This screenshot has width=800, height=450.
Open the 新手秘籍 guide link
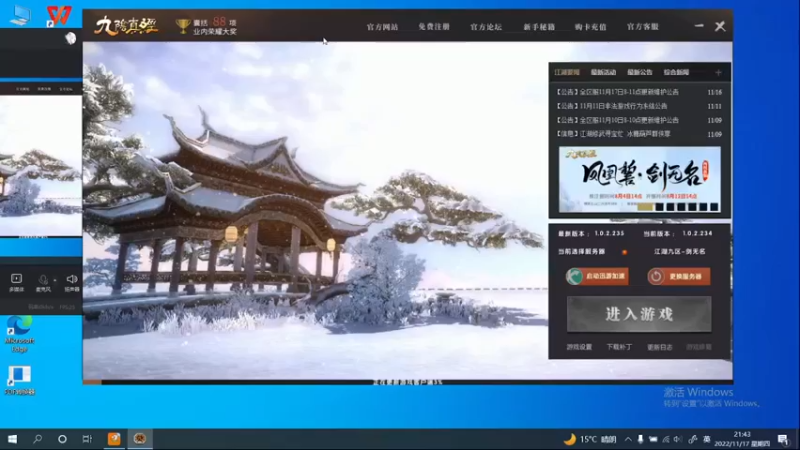tap(539, 27)
